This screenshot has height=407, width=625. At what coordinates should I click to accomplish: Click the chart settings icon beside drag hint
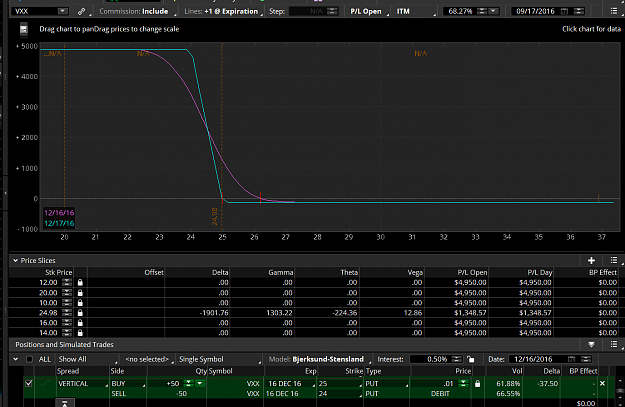click(x=24, y=29)
